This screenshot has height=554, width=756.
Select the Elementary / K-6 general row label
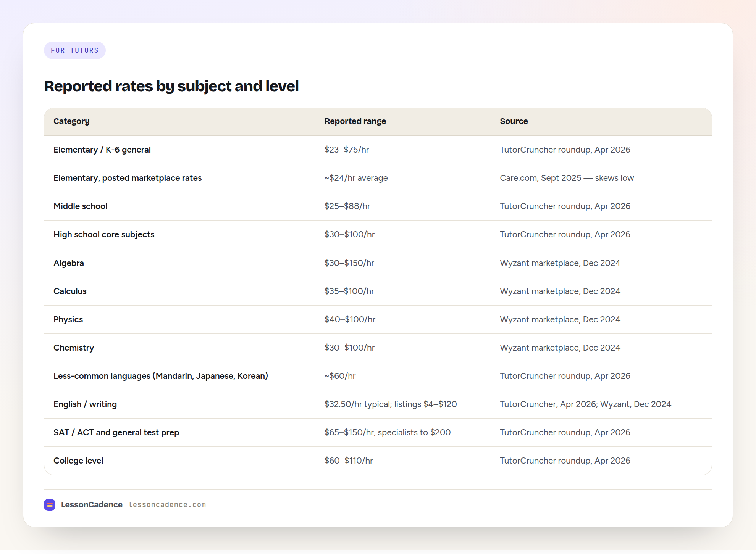pos(102,150)
